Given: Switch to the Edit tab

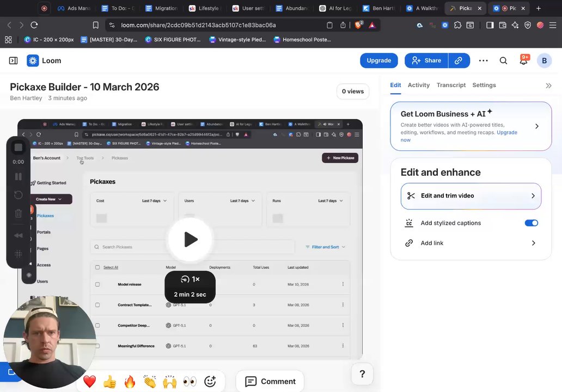Looking at the screenshot, I should [395, 85].
